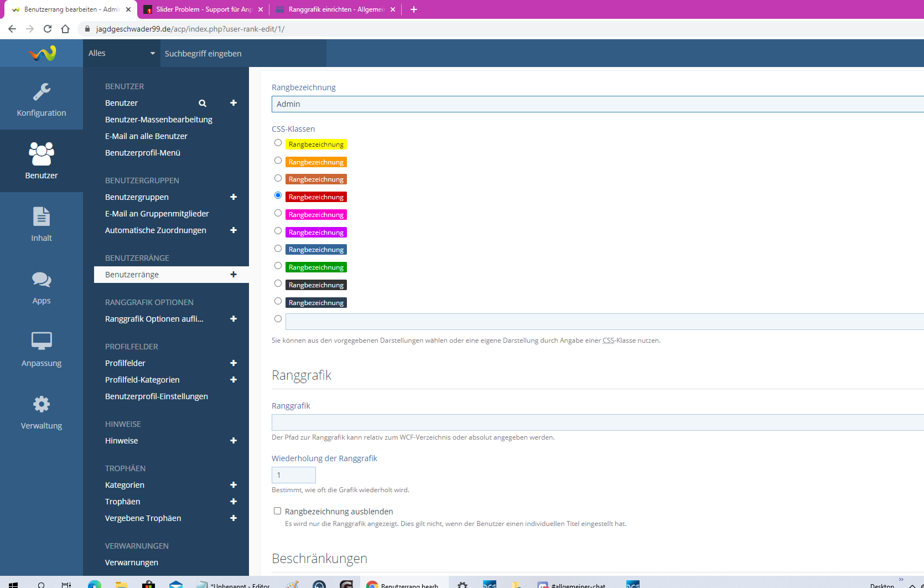Image resolution: width=924 pixels, height=588 pixels.
Task: Click the blue Rangbezeichnung color label
Action: (316, 250)
